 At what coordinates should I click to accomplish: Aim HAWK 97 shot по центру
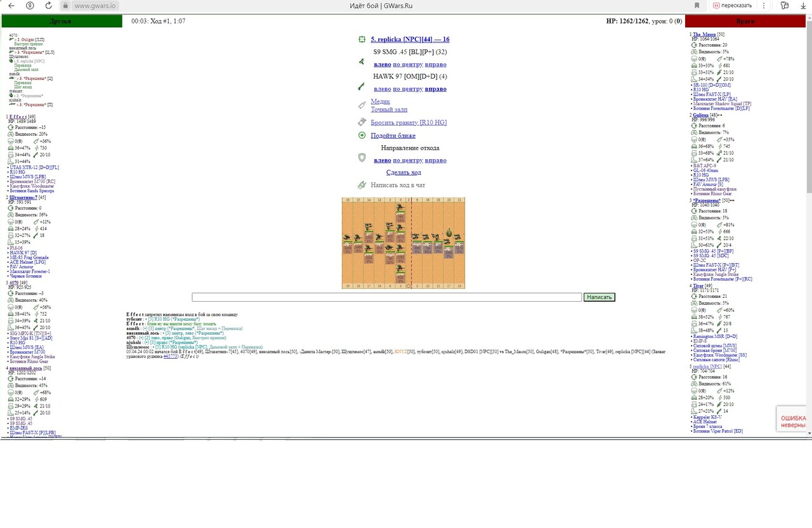tap(408, 89)
